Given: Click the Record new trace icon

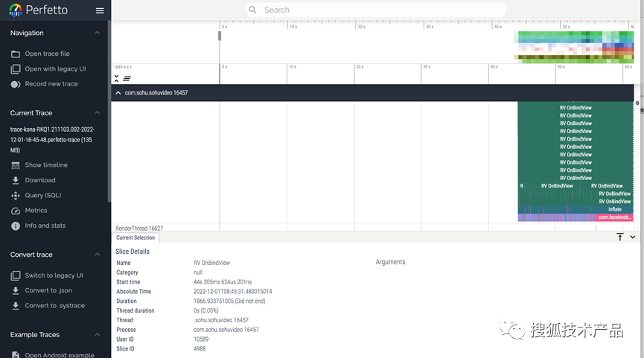Looking at the screenshot, I should coord(16,84).
